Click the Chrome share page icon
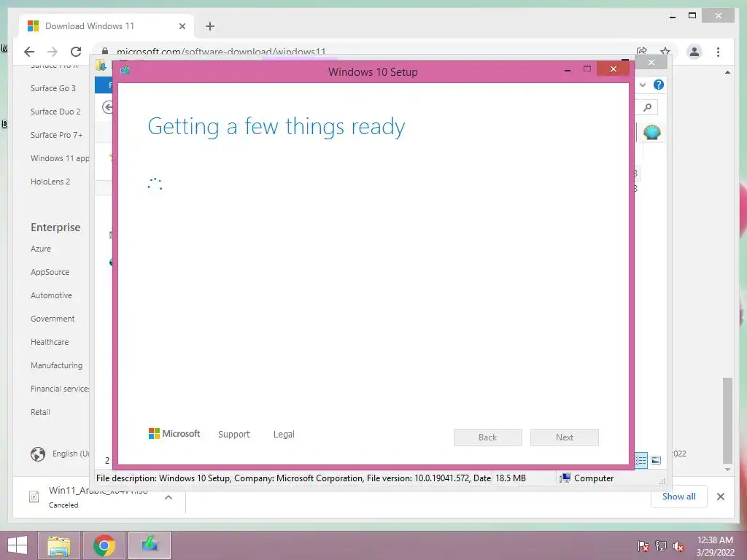 [x=642, y=51]
